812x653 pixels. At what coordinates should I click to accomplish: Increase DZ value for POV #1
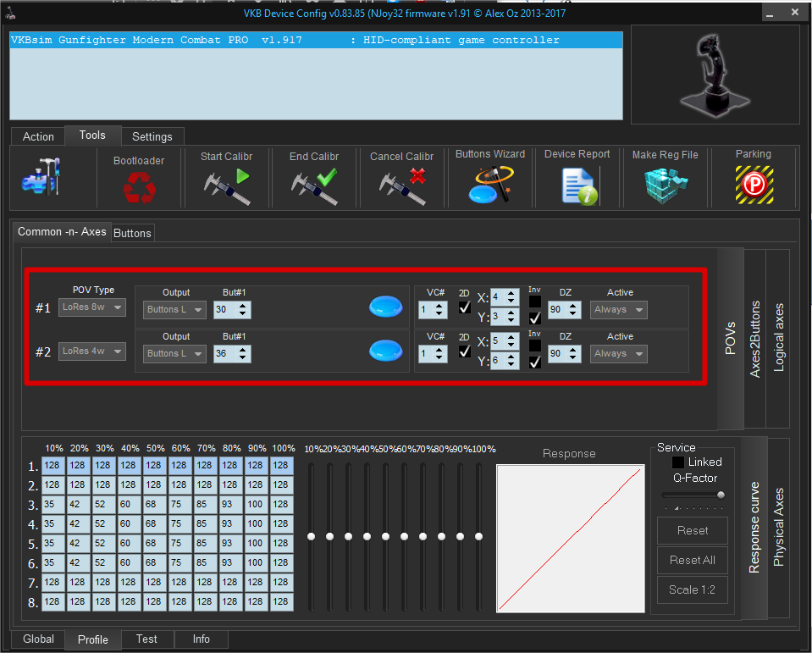(572, 306)
